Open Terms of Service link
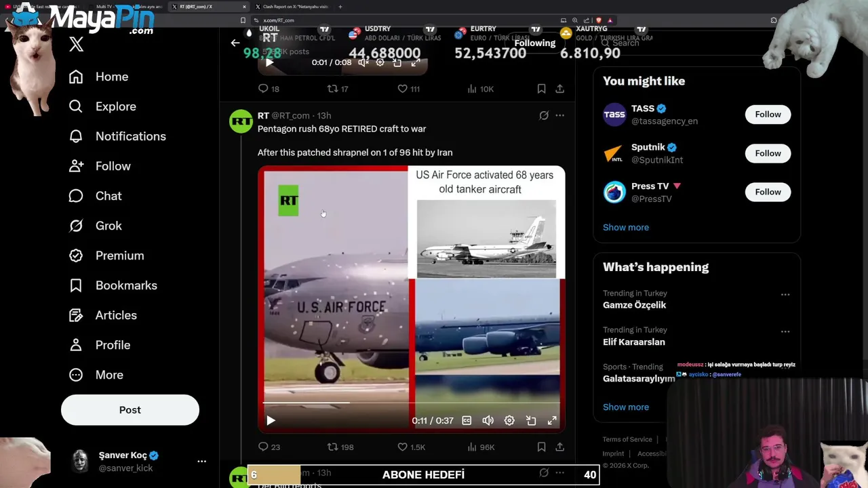 coord(627,439)
